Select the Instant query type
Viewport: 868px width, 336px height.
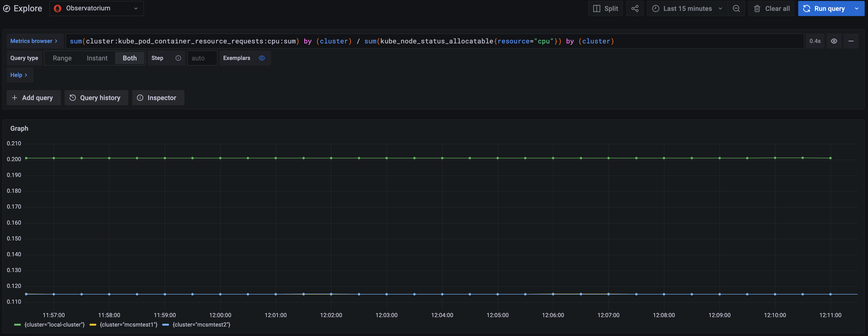[97, 58]
